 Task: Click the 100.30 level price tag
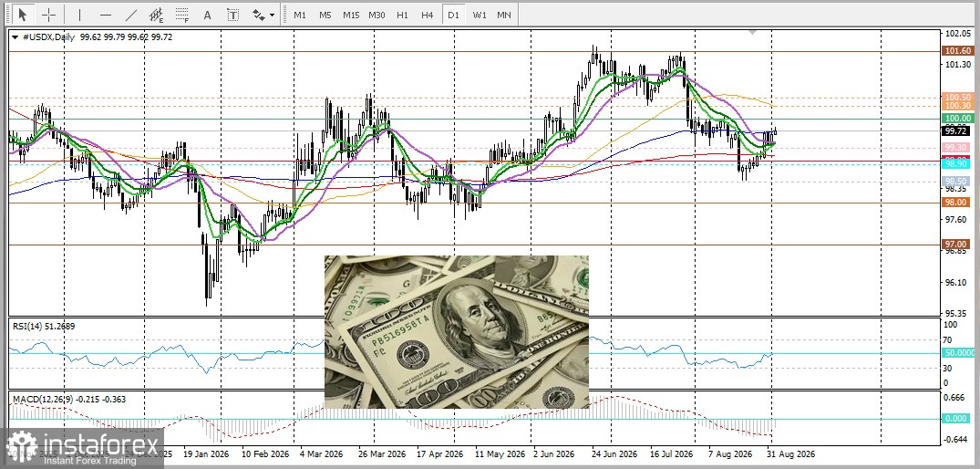pos(958,107)
